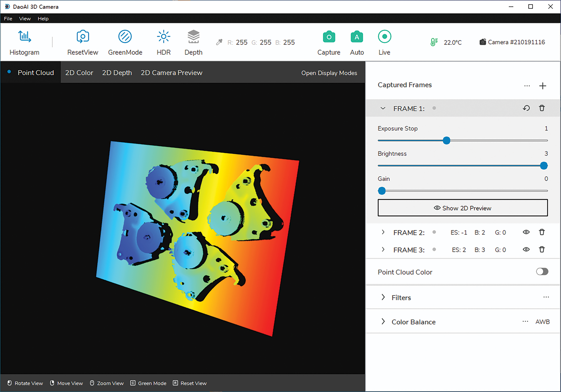This screenshot has height=392, width=561.
Task: Click the Exposure Stop slider handle
Action: [446, 141]
